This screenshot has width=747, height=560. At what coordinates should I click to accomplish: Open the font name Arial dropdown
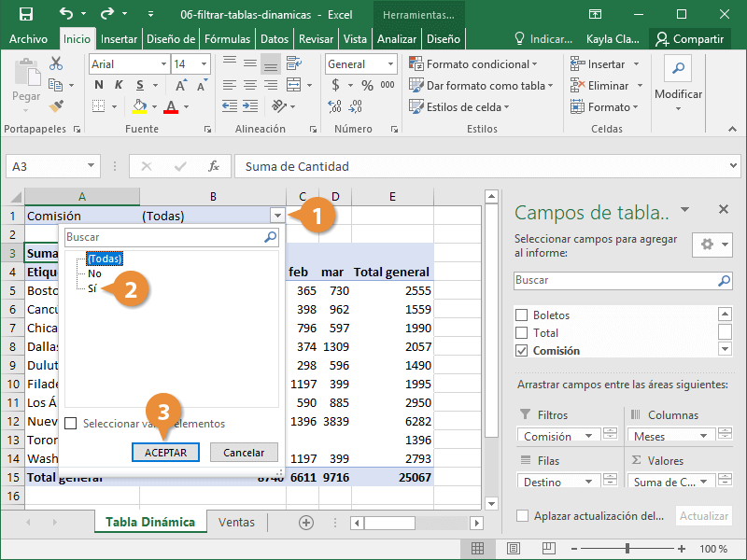tap(164, 64)
